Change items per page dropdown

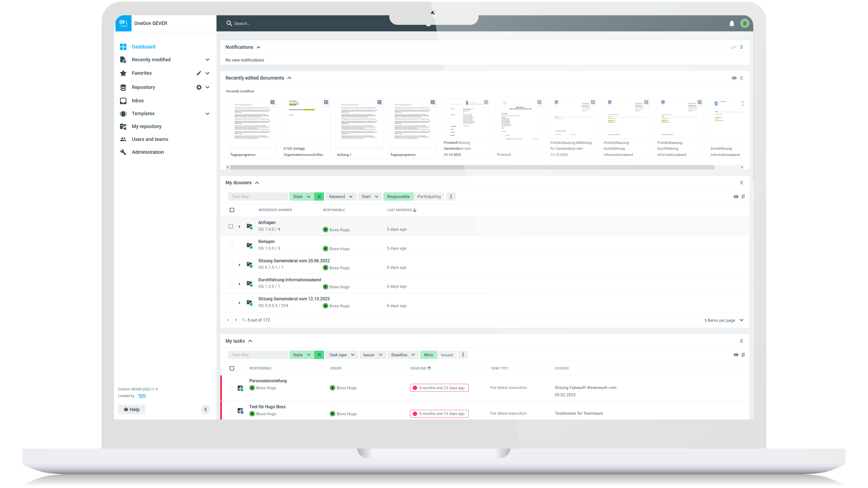click(x=724, y=320)
